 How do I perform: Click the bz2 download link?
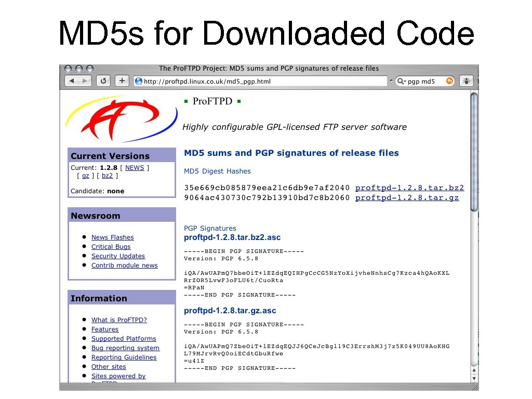(x=107, y=175)
